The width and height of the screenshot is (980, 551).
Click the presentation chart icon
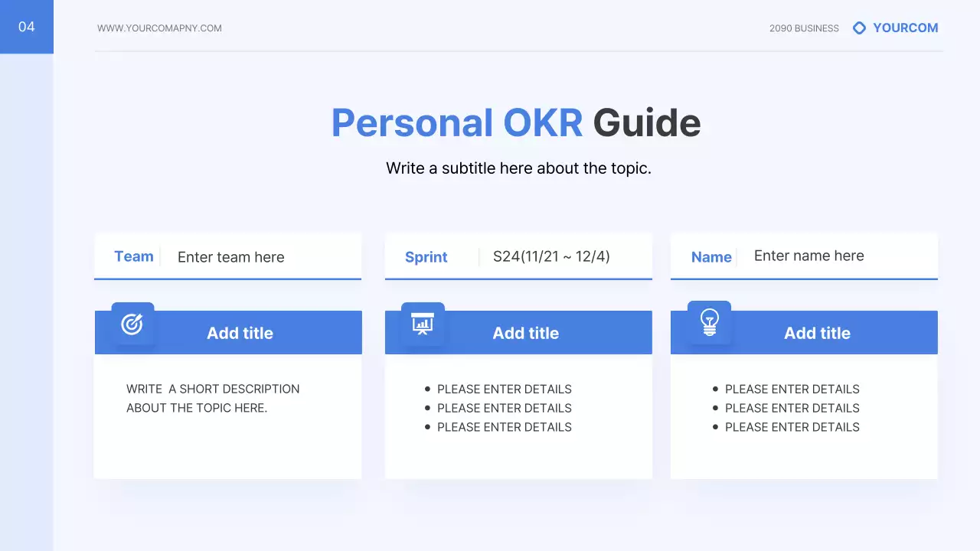(423, 324)
